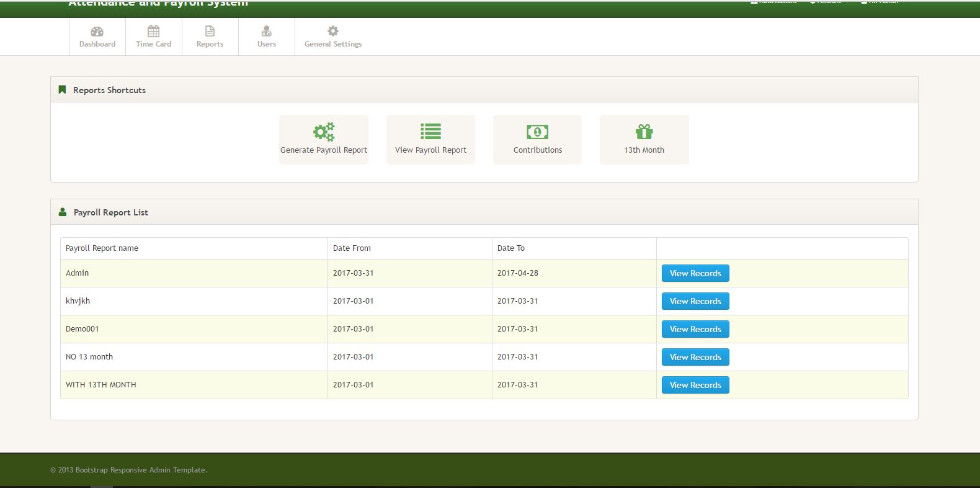View Records for the Demo001 report
Screen dimensions: 980x488
pyautogui.click(x=695, y=329)
